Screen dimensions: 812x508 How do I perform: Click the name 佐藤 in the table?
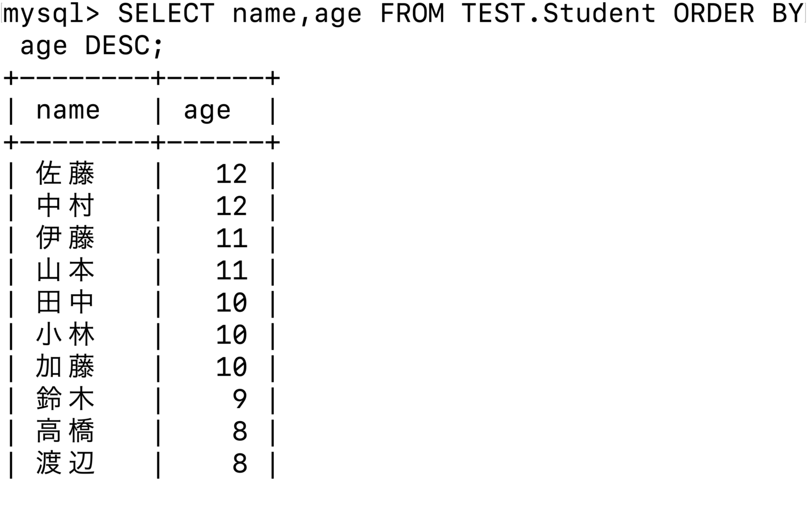(x=66, y=174)
